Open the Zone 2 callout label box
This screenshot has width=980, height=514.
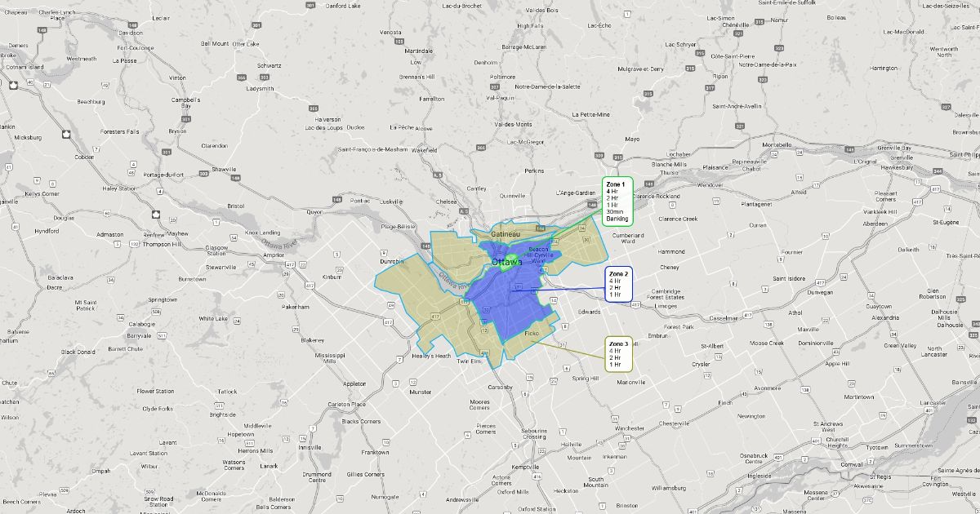coord(617,284)
